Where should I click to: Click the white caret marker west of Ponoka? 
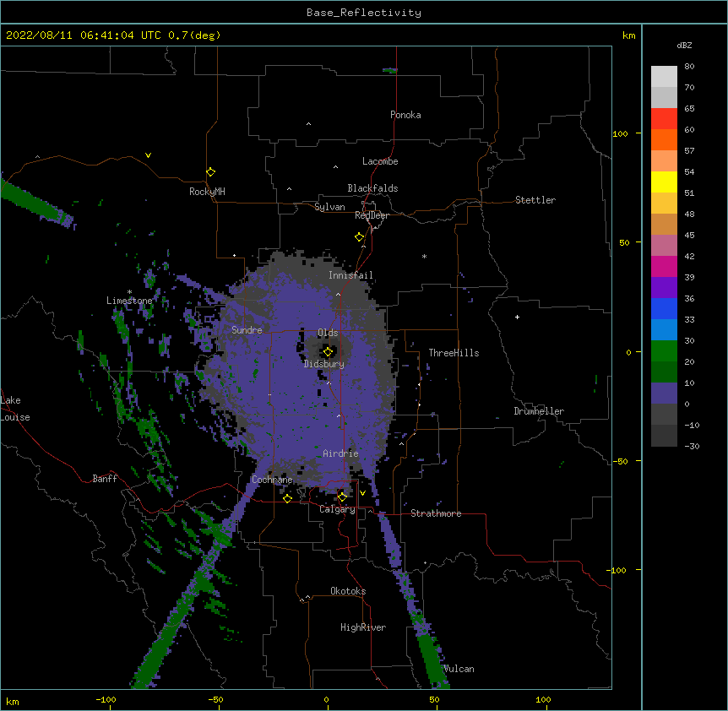pos(308,124)
